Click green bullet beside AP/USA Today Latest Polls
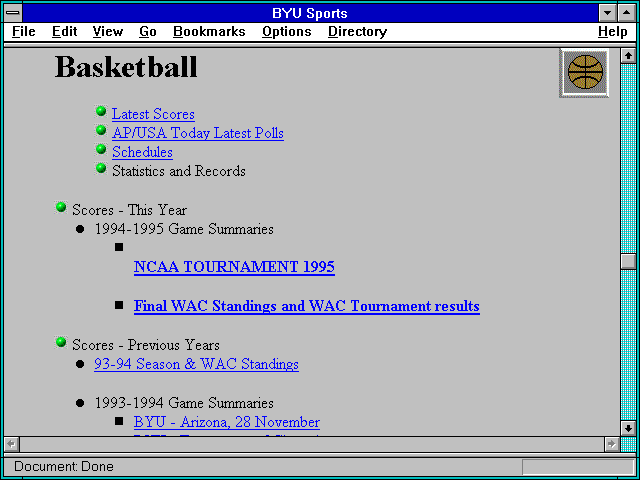 coord(101,130)
